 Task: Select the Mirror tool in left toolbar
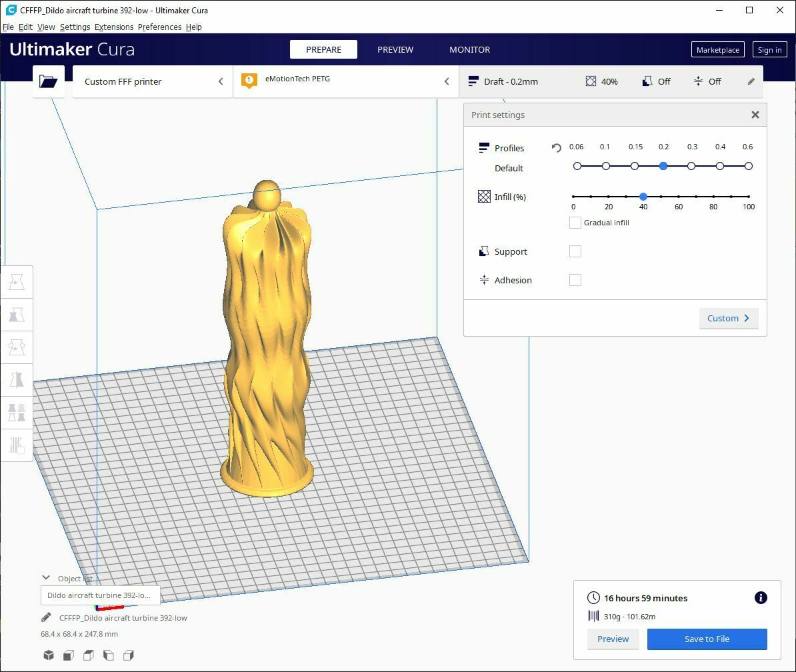click(x=17, y=380)
